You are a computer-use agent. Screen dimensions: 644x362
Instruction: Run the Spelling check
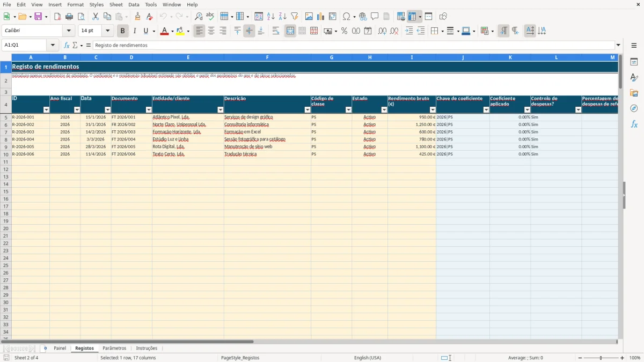(210, 17)
